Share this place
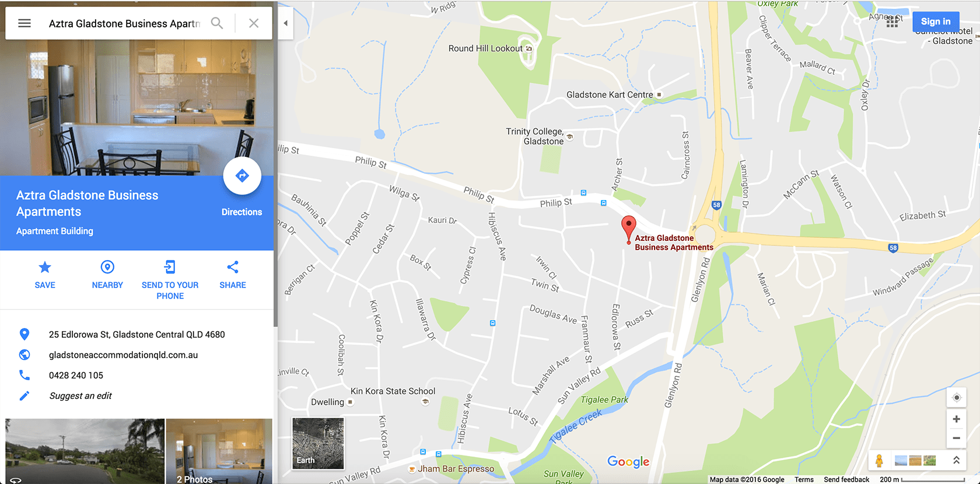The width and height of the screenshot is (980, 484). click(x=233, y=267)
